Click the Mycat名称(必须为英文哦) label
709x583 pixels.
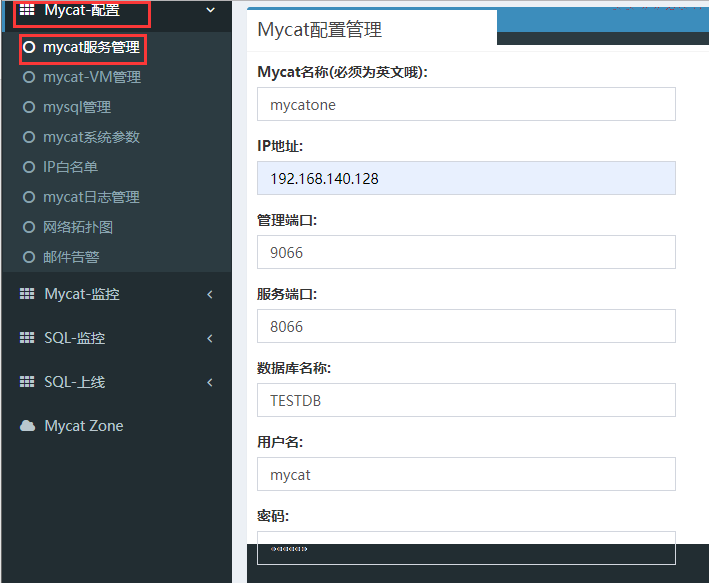342,72
